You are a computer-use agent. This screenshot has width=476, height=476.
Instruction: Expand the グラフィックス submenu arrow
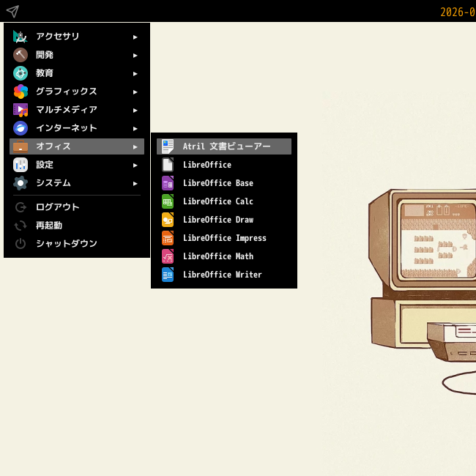tap(135, 92)
